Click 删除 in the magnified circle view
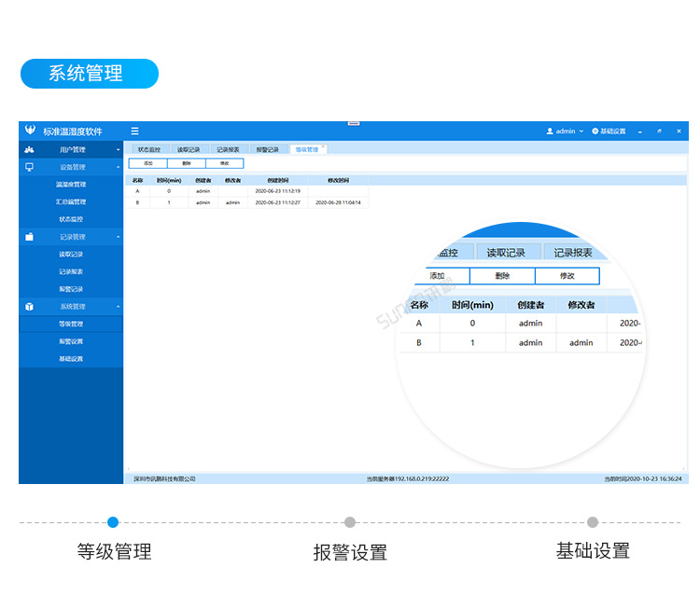This screenshot has width=700, height=609. point(502,276)
